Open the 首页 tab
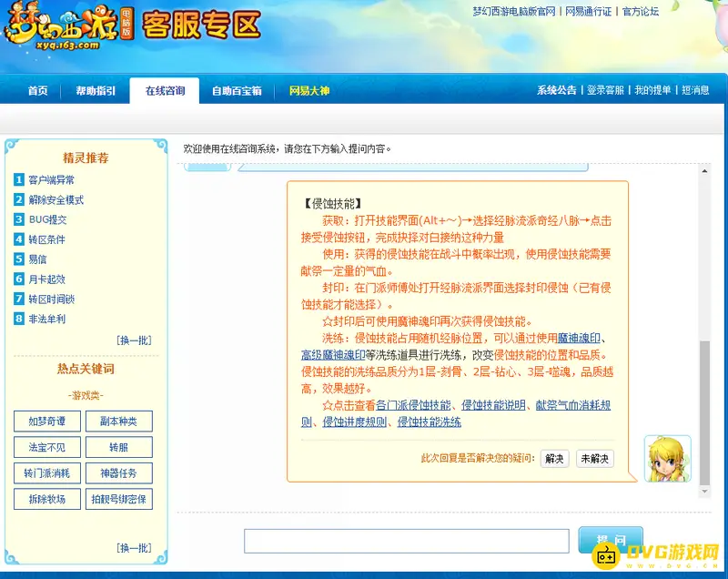This screenshot has width=728, height=579. [37, 90]
